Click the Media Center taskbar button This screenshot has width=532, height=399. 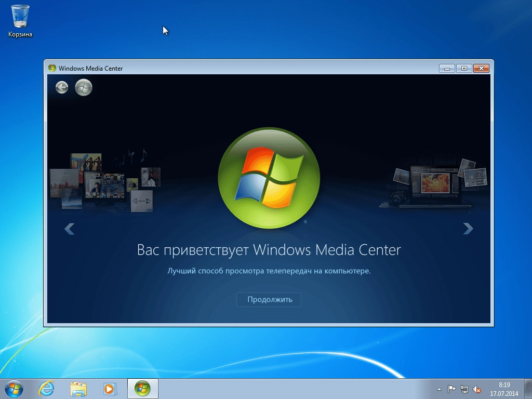pos(142,389)
